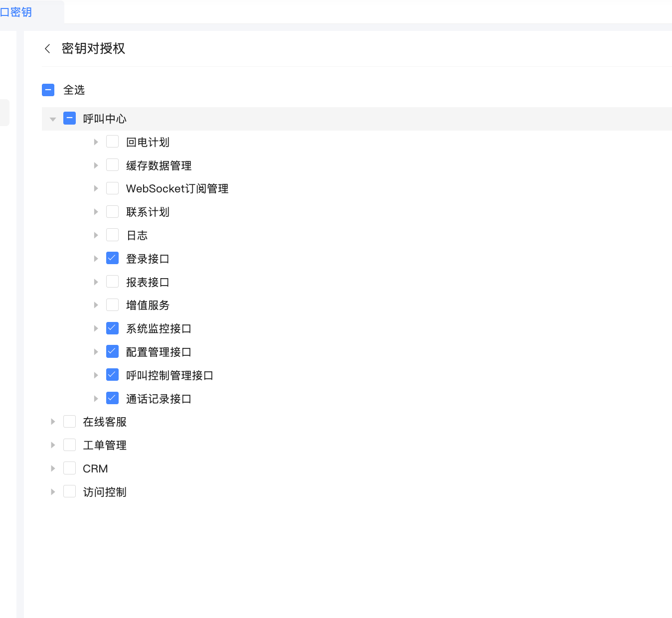The image size is (672, 618).
Task: Enable the 联系计划 checkbox
Action: point(113,212)
